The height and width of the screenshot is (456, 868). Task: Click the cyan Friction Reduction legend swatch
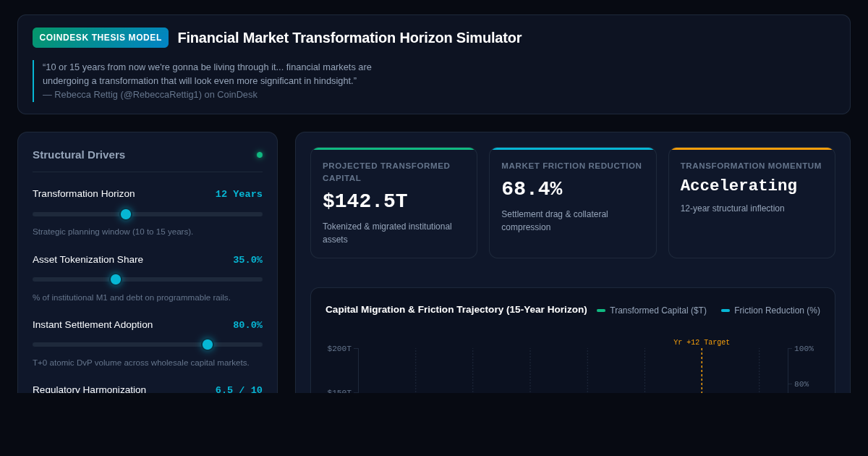726,311
